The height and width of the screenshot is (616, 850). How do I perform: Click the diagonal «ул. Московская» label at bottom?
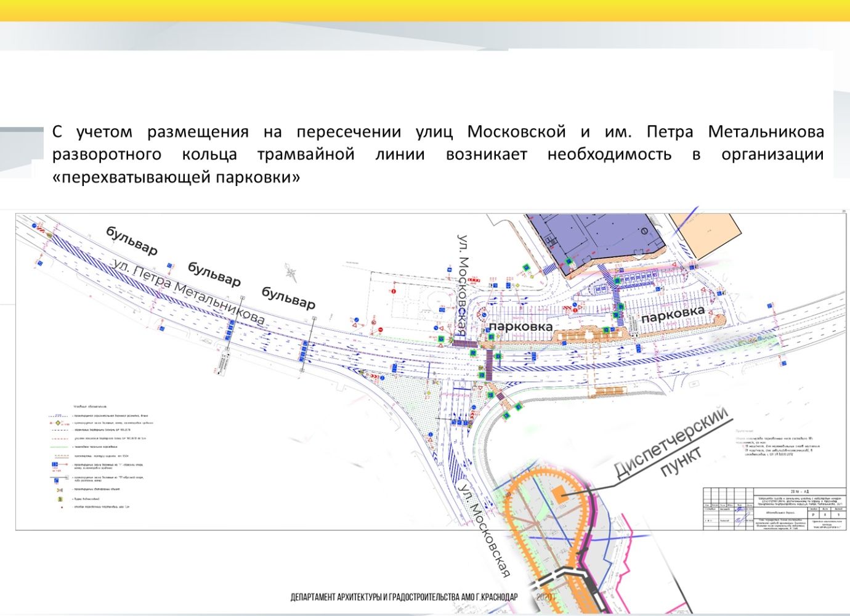(485, 531)
